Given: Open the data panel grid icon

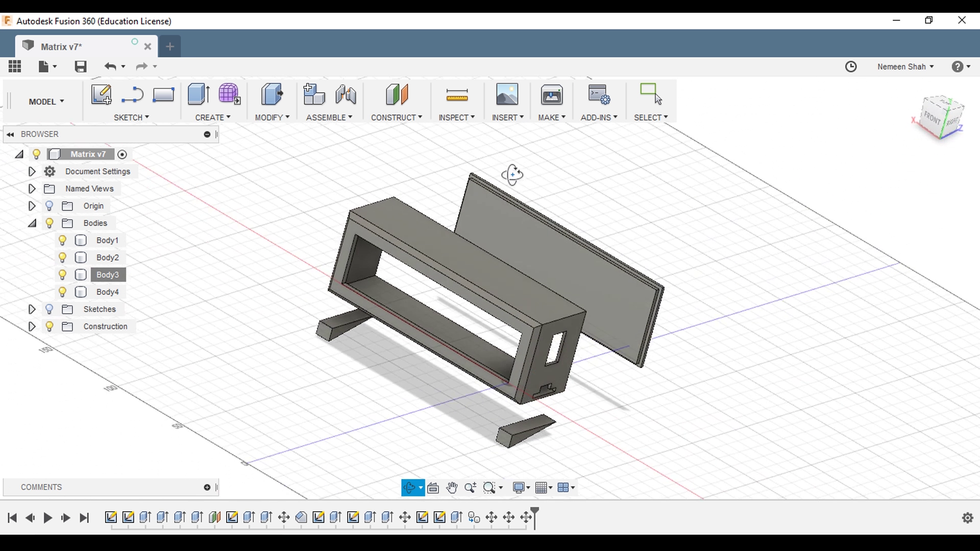Looking at the screenshot, I should coord(15,66).
